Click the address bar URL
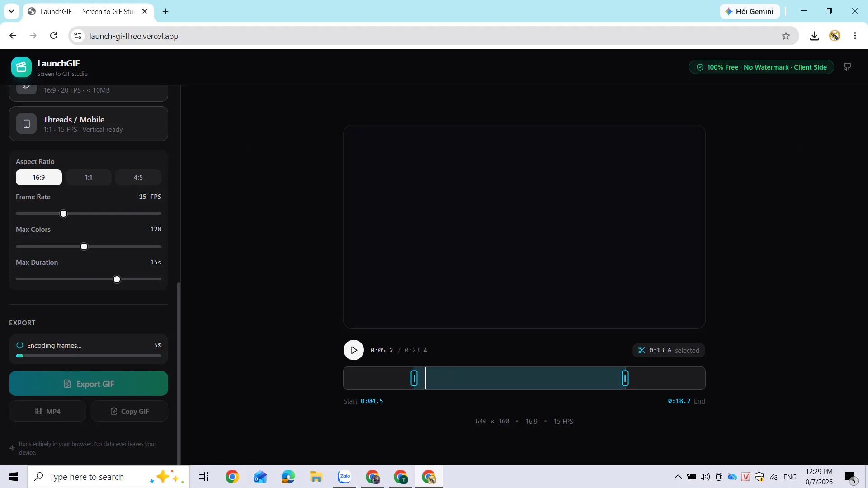Viewport: 868px width, 488px height. coord(134,36)
